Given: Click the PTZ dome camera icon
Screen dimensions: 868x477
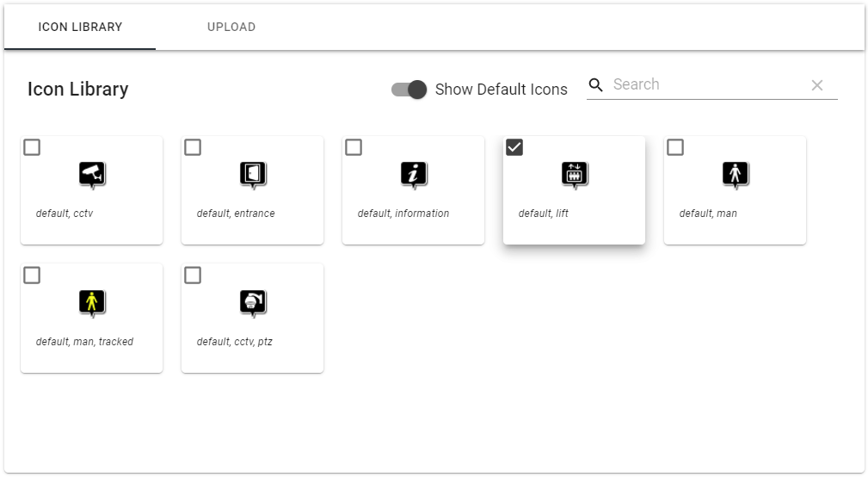Looking at the screenshot, I should tap(253, 303).
